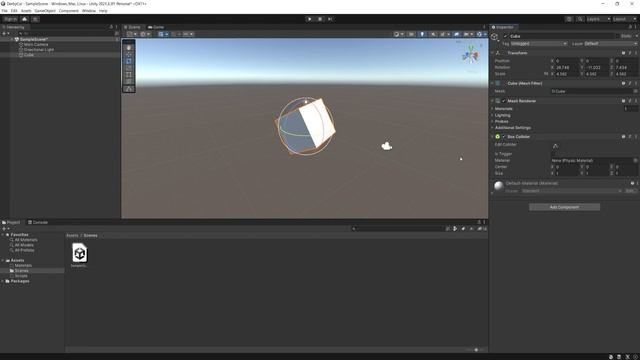This screenshot has height=360, width=640.
Task: Open the Window menu
Action: point(89,11)
